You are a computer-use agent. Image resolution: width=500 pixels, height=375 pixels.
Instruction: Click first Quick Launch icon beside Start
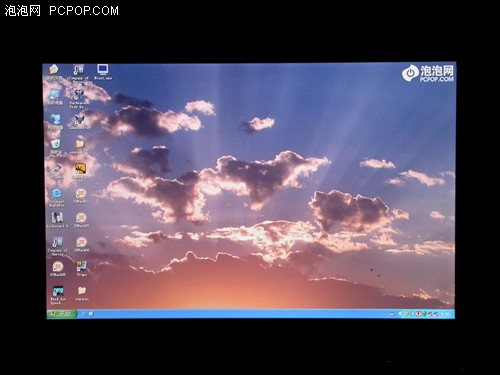(x=84, y=314)
